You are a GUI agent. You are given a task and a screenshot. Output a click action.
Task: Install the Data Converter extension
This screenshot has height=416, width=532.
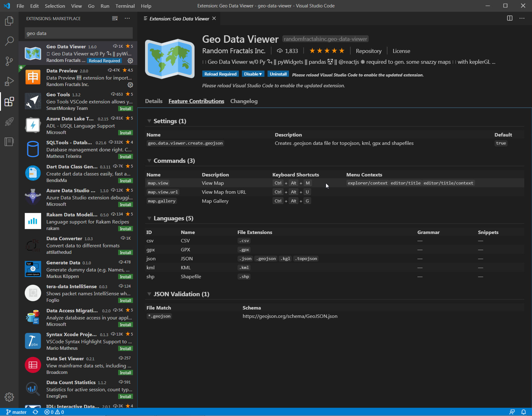(x=125, y=253)
